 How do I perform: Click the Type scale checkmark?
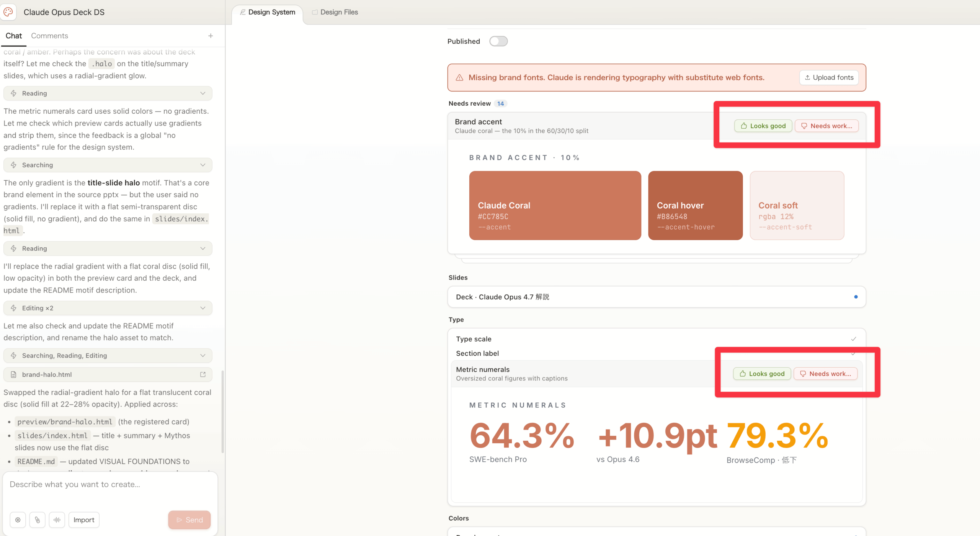point(853,339)
